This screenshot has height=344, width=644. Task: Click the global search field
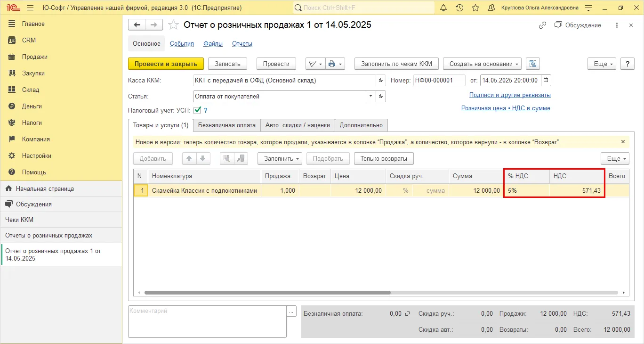pyautogui.click(x=364, y=8)
